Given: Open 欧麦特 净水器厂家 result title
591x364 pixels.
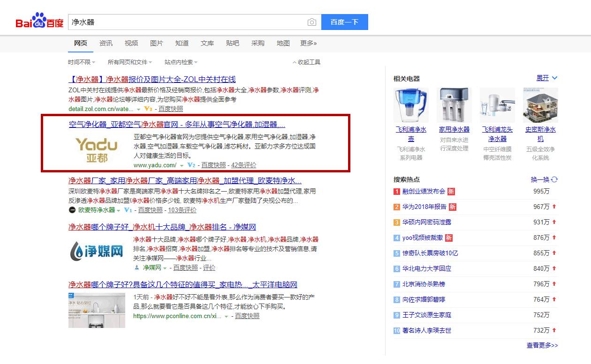Looking at the screenshot, I should 185,181.
